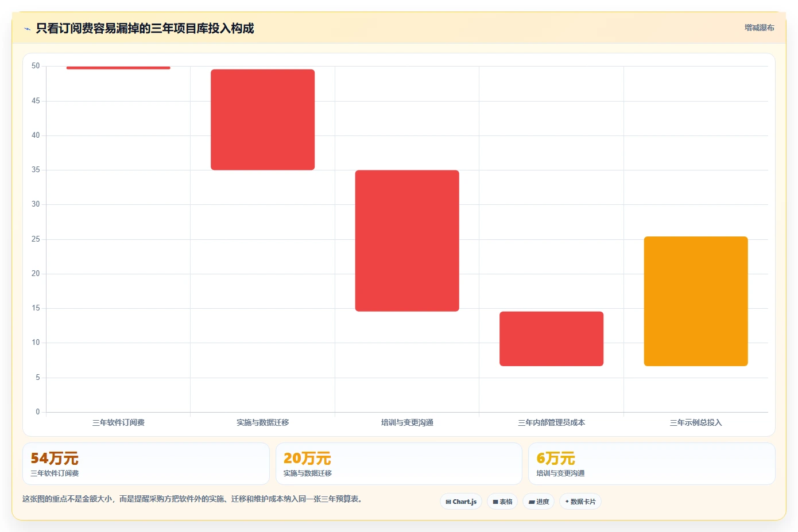Open the 54万元 data card
798x532 pixels.
(146, 464)
